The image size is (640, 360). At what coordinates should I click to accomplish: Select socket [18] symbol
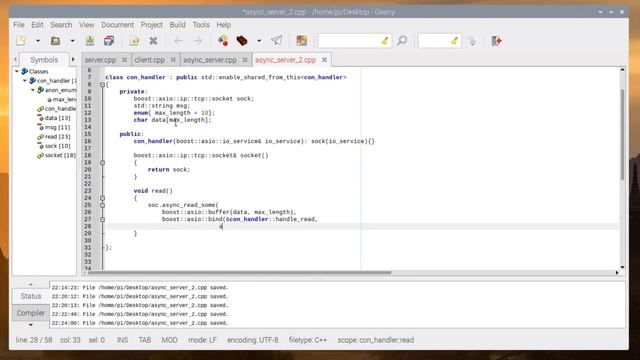pyautogui.click(x=60, y=156)
